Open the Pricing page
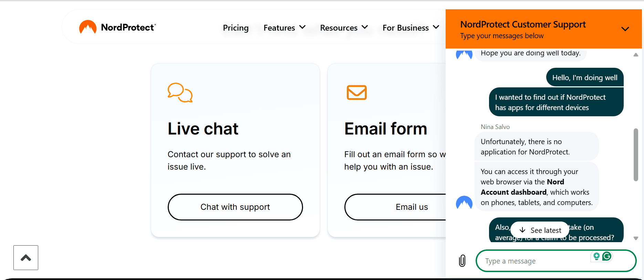This screenshot has height=280, width=644. tap(236, 28)
